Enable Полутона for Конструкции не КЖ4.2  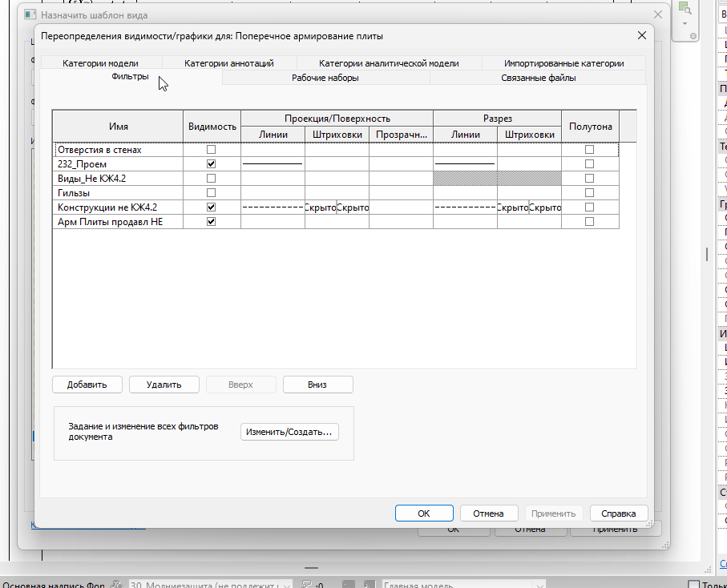click(589, 207)
